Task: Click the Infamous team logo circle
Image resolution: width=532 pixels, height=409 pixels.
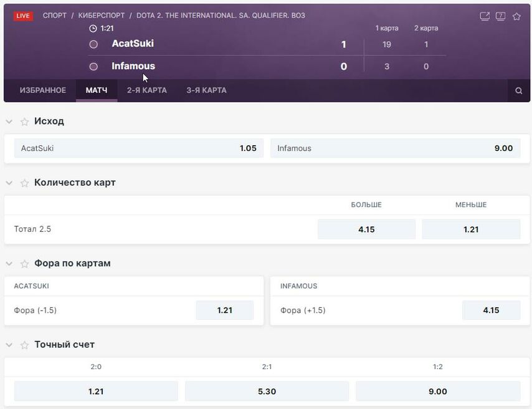Action: pyautogui.click(x=93, y=66)
